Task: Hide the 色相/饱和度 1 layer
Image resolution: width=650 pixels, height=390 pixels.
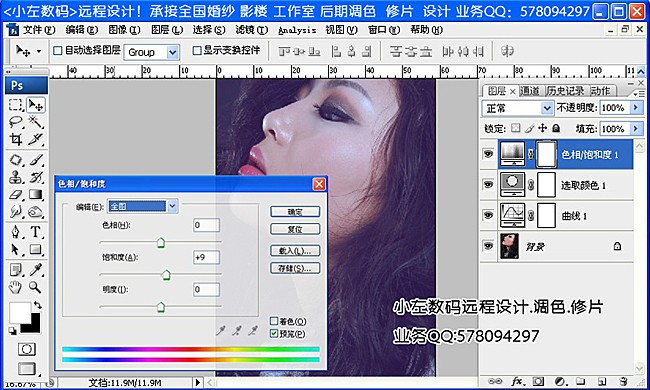Action: (x=488, y=154)
